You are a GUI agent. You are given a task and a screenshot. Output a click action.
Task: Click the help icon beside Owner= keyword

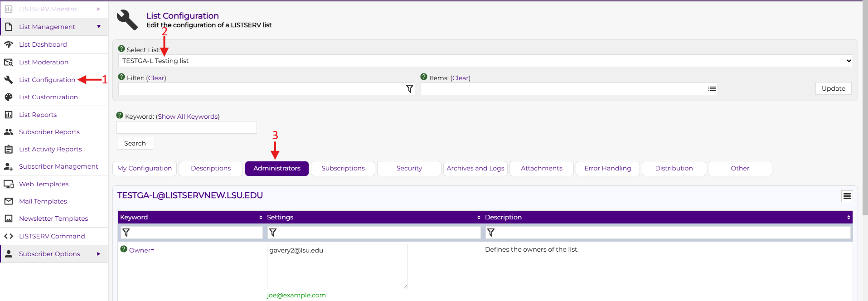click(124, 249)
